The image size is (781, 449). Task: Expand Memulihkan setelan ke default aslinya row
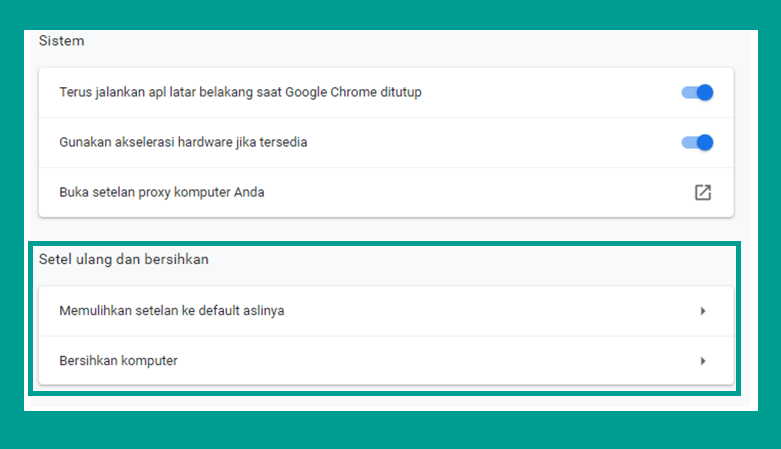click(386, 311)
